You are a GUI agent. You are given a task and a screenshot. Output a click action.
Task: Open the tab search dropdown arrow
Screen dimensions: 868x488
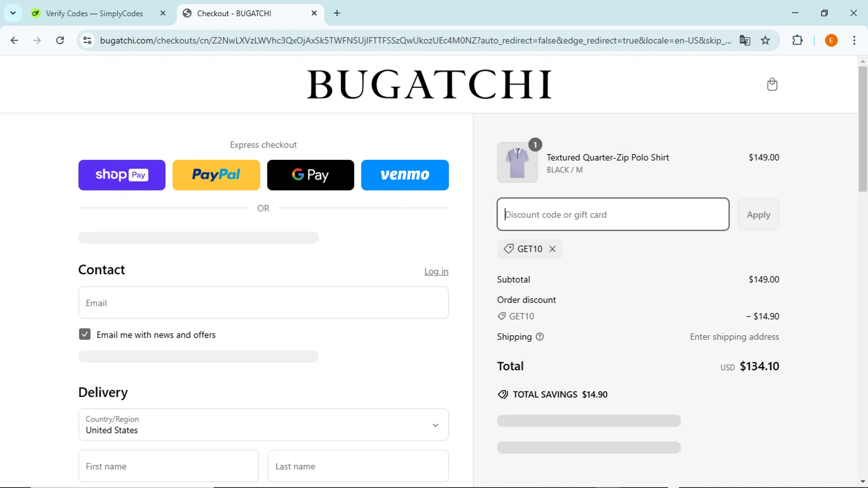pos(13,13)
